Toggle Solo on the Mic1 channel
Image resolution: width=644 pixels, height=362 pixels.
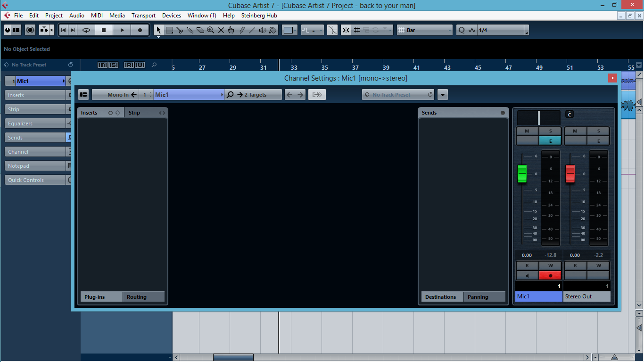(x=550, y=131)
